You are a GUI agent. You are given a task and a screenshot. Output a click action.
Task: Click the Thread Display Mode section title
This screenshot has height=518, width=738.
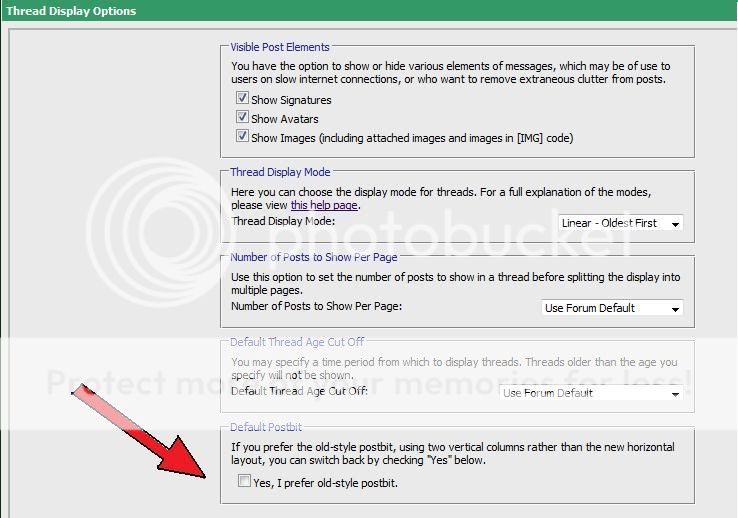(280, 172)
